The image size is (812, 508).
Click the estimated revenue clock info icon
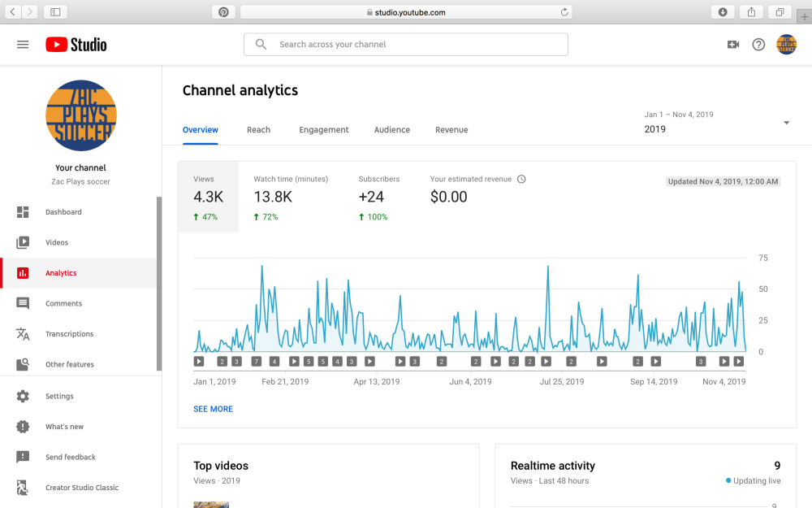521,179
